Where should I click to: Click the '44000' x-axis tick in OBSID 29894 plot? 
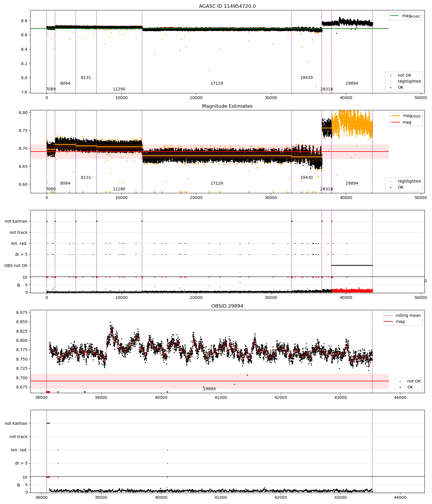point(400,397)
